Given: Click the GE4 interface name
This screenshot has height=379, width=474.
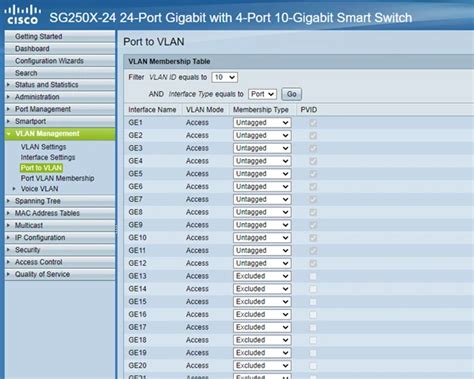Looking at the screenshot, I should coord(135,161).
